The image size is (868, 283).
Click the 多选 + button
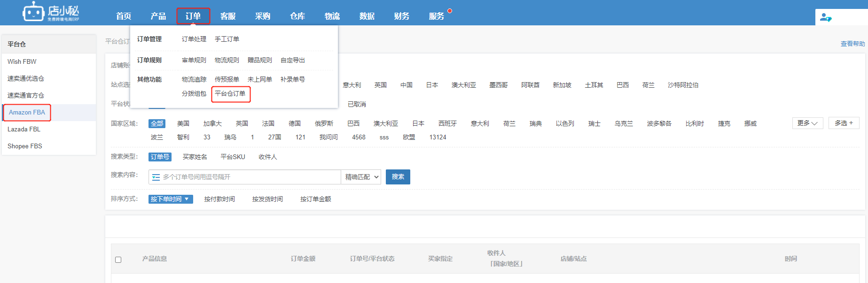click(844, 123)
